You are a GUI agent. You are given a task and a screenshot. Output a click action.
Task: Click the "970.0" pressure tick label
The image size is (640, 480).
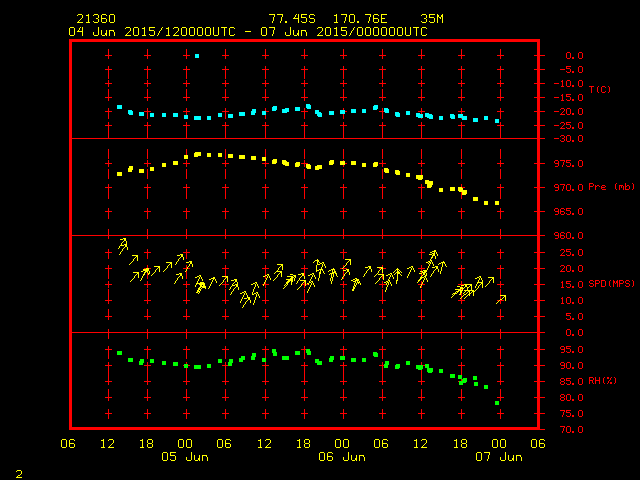(x=569, y=188)
